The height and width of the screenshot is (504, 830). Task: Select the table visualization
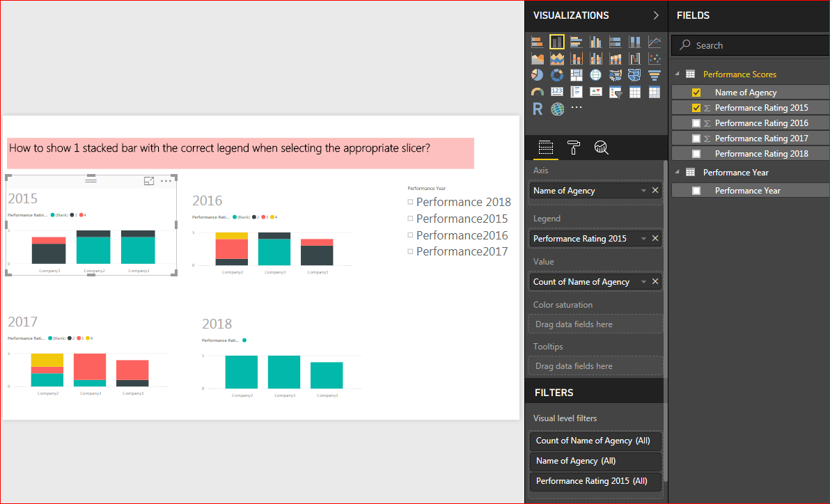(x=634, y=92)
